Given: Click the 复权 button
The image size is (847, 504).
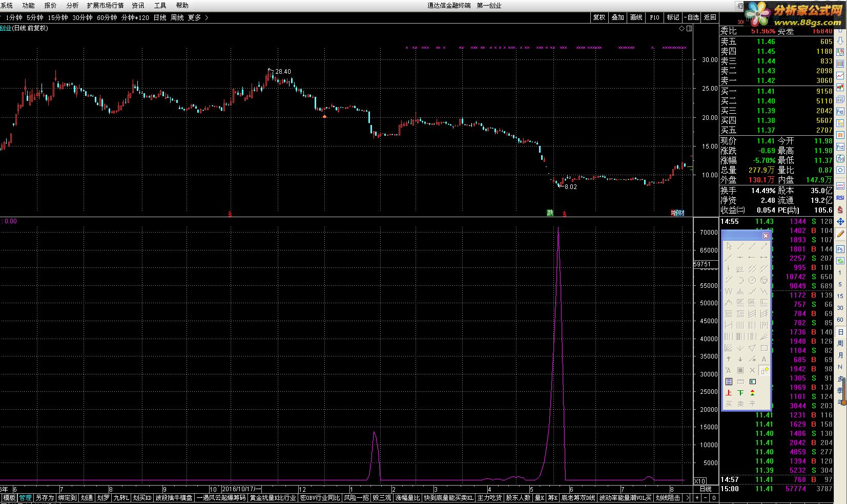Looking at the screenshot, I should (599, 17).
